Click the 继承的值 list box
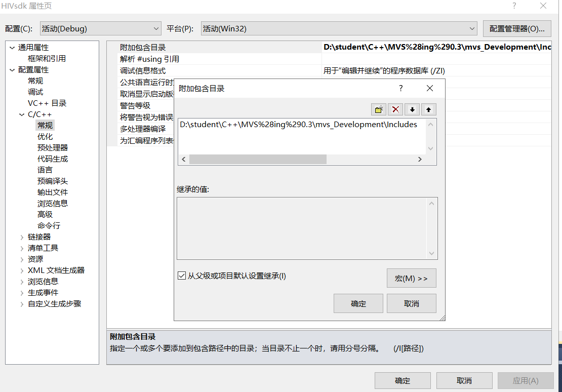562x392 pixels. coord(307,228)
